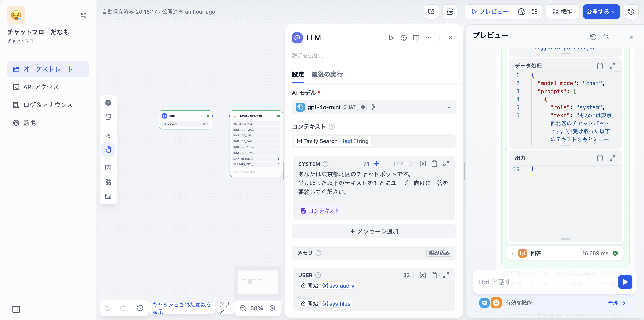Click the chat variable icon in top bar

pos(432,12)
